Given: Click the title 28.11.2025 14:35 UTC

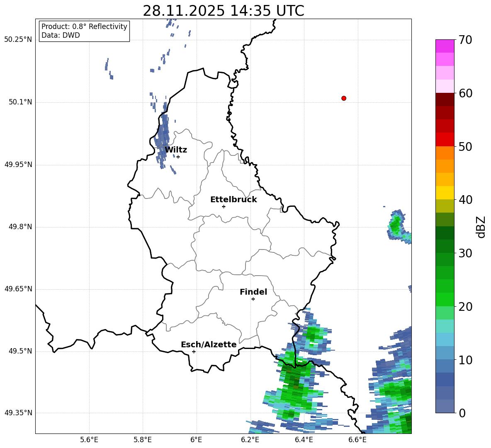Looking at the screenshot, I should tap(224, 11).
